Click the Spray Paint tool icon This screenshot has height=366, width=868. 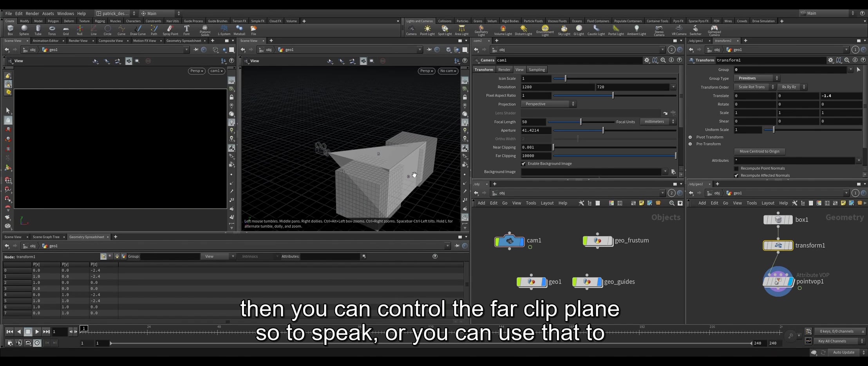pos(170,29)
